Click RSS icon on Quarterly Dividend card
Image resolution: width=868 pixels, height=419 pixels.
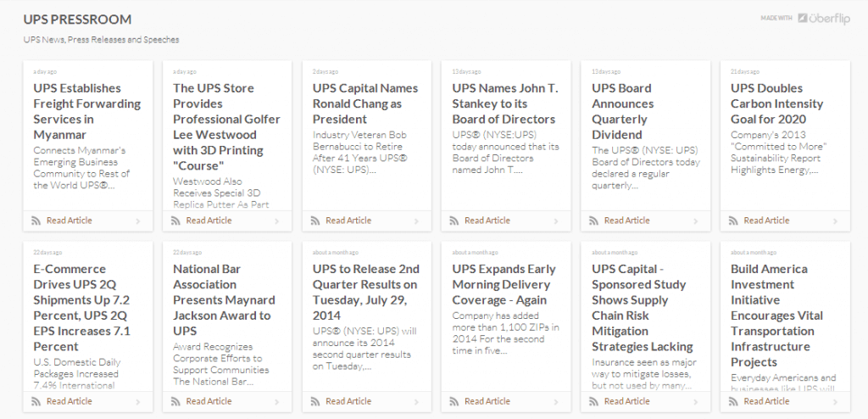coord(593,221)
